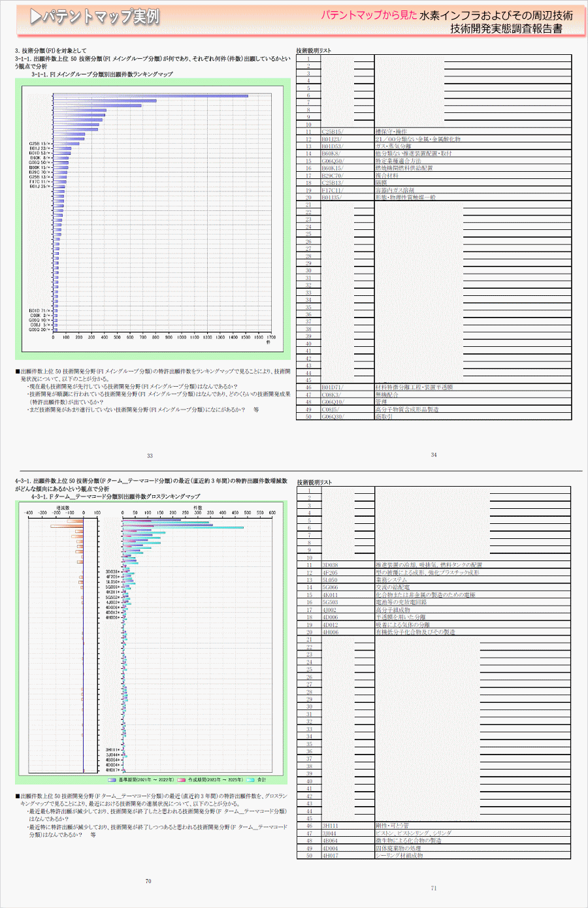The image size is (588, 908).
Task: Click the blue 基準期間 legend swatch
Action: tap(112, 779)
